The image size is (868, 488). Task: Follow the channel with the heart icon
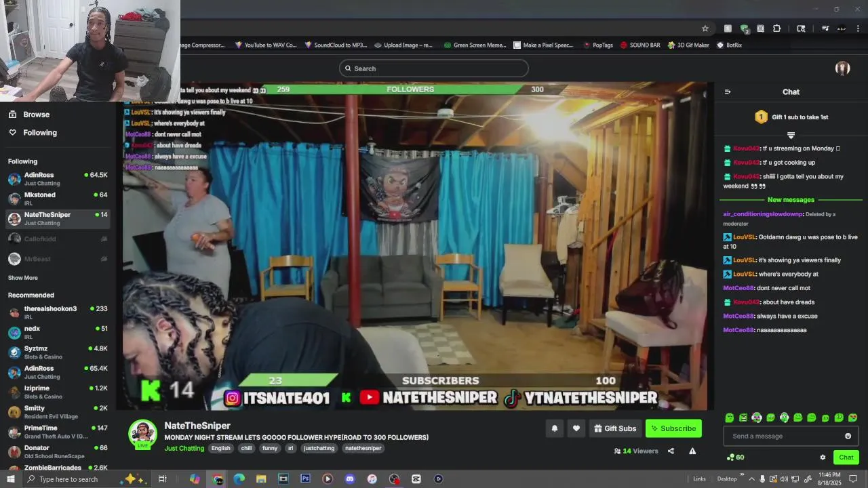[576, 428]
